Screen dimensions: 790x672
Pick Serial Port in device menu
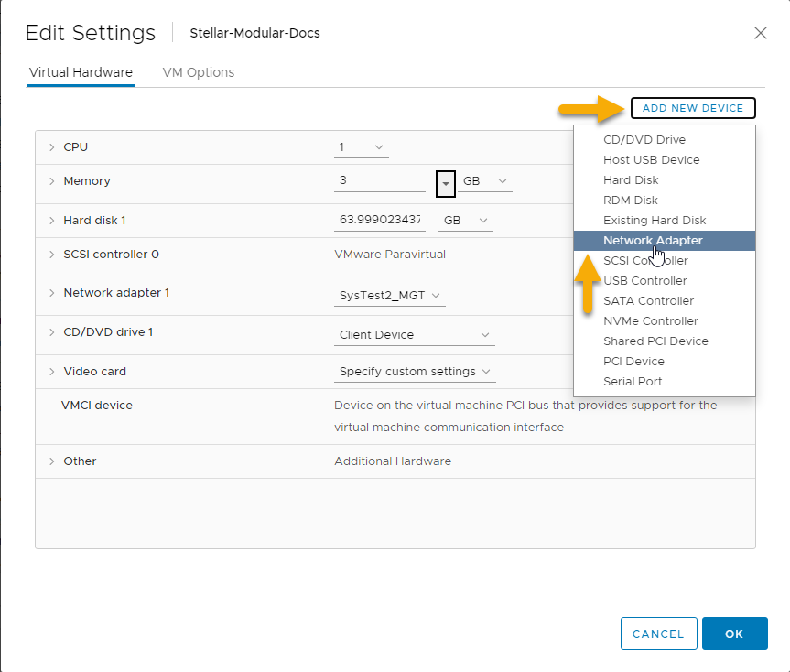point(633,382)
